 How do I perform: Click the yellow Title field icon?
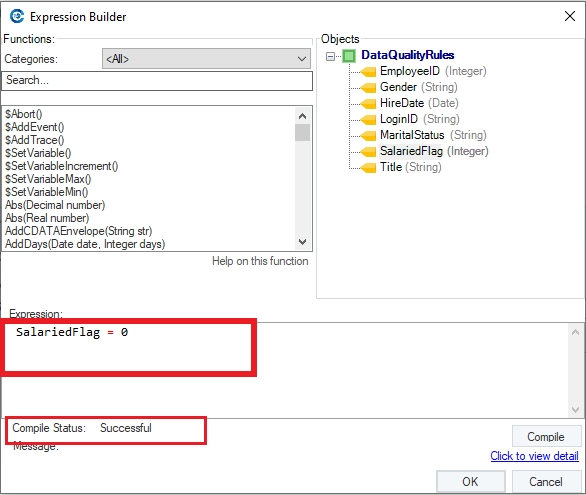coord(368,168)
